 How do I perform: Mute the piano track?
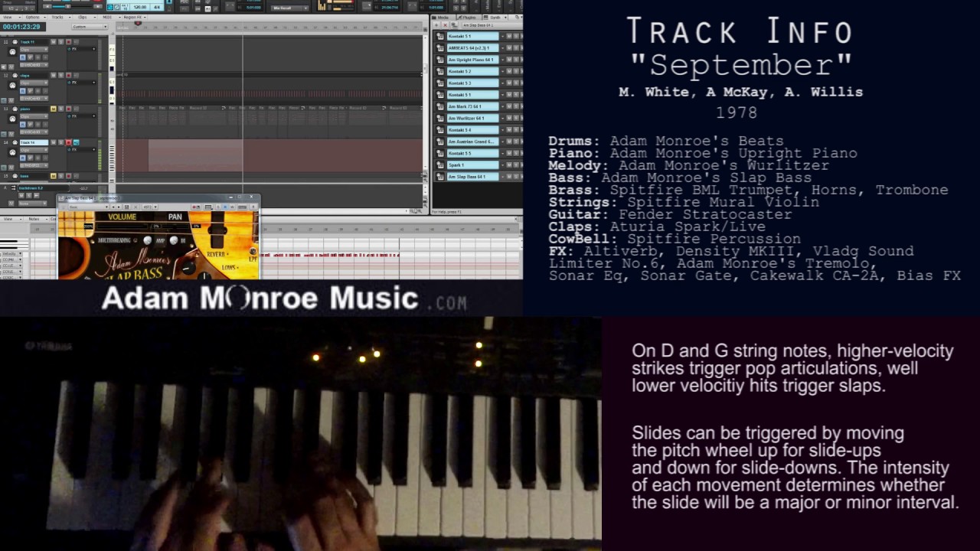coord(53,109)
